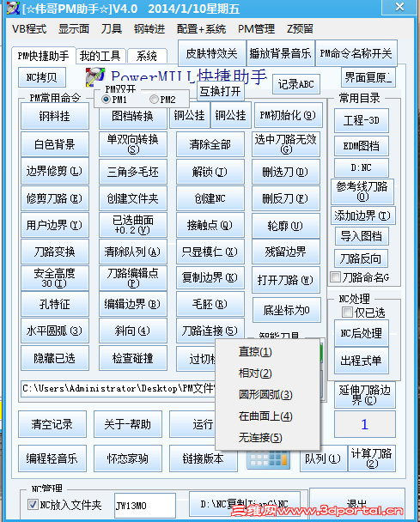Click the 延伸刀路边界(C) button
420x522 pixels.
click(x=365, y=395)
